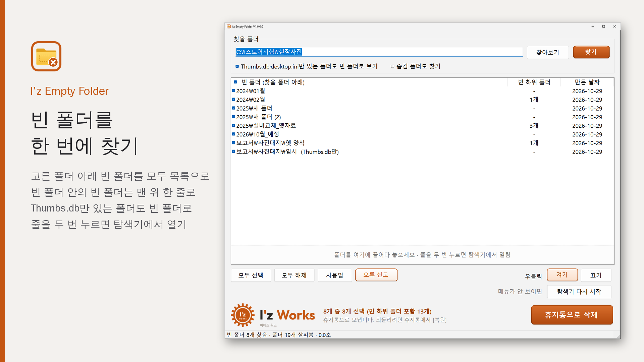644x362 pixels.
Task: Select the 2025₩설비교체_옛자료 row text
Action: (x=266, y=126)
